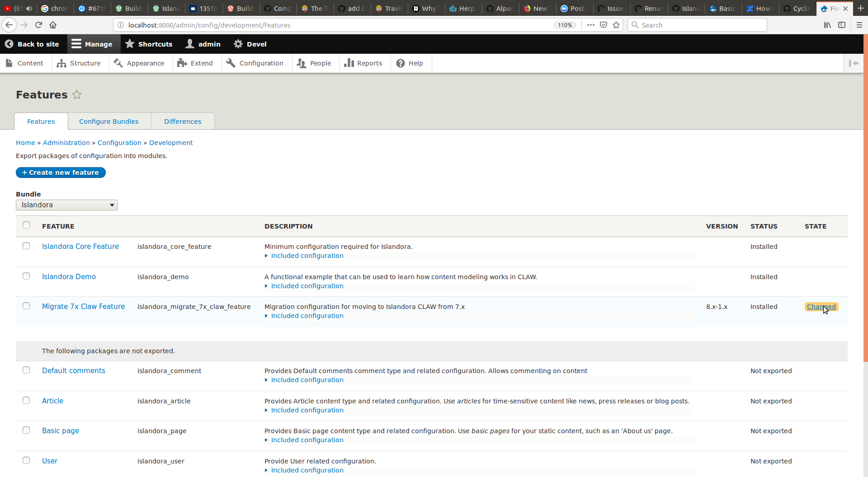The height and width of the screenshot is (477, 868).
Task: Expand Included configuration for User
Action: click(307, 470)
